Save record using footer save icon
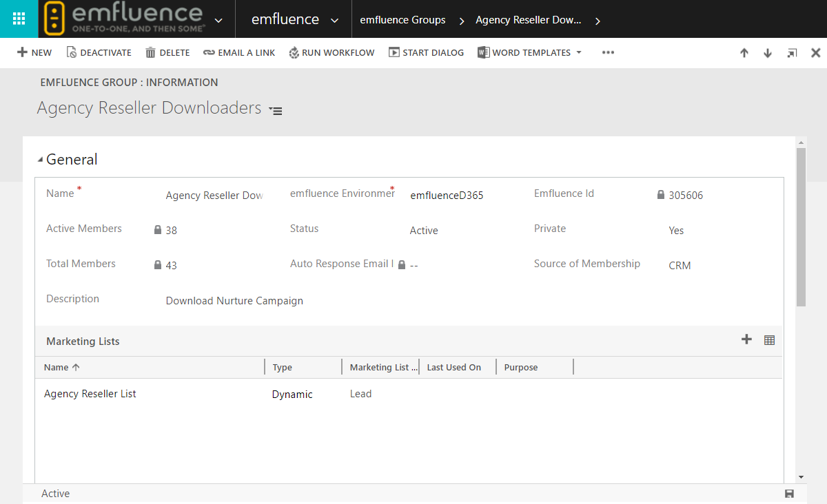The width and height of the screenshot is (827, 504). click(789, 494)
